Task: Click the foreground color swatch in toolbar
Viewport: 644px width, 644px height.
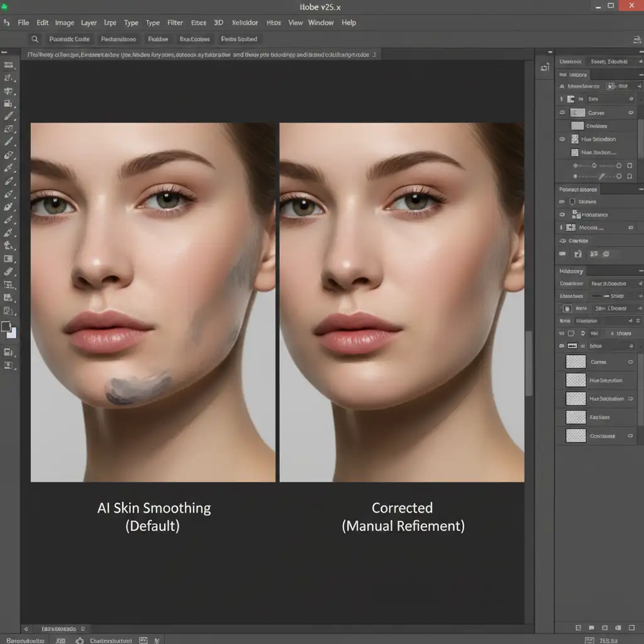Action: (x=6, y=326)
